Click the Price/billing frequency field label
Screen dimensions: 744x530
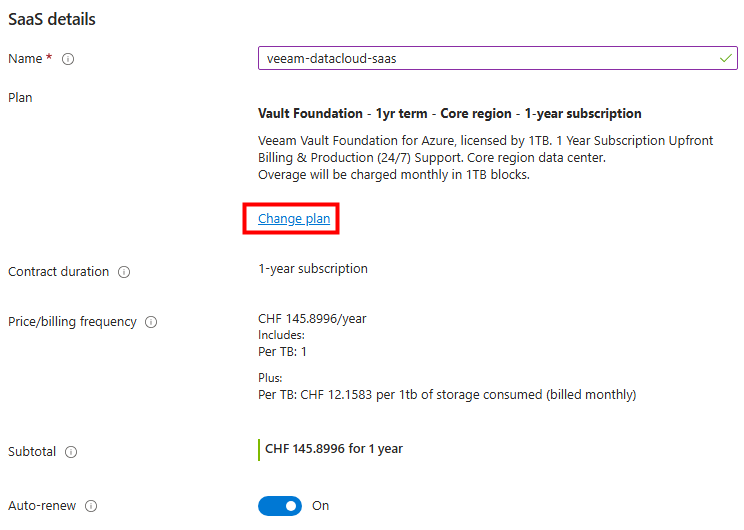(72, 322)
